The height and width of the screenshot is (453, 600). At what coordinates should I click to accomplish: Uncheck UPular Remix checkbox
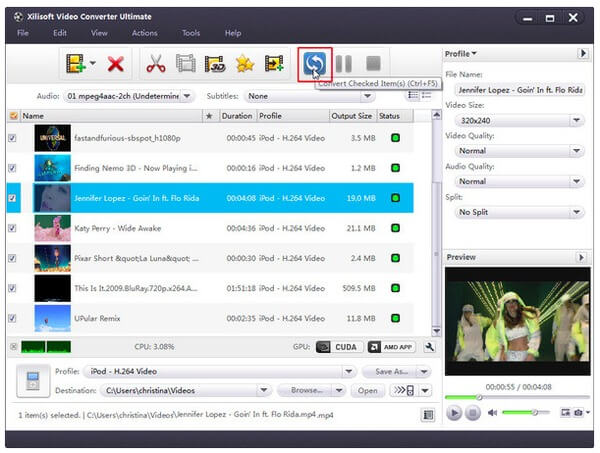click(12, 318)
